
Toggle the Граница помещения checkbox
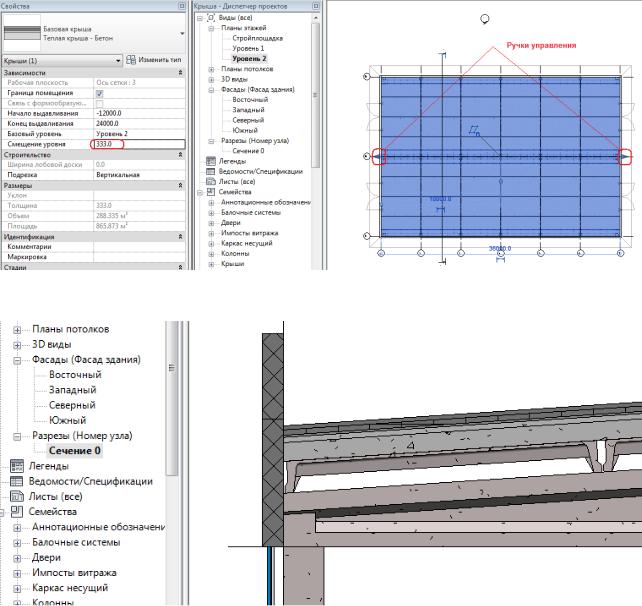(x=99, y=93)
